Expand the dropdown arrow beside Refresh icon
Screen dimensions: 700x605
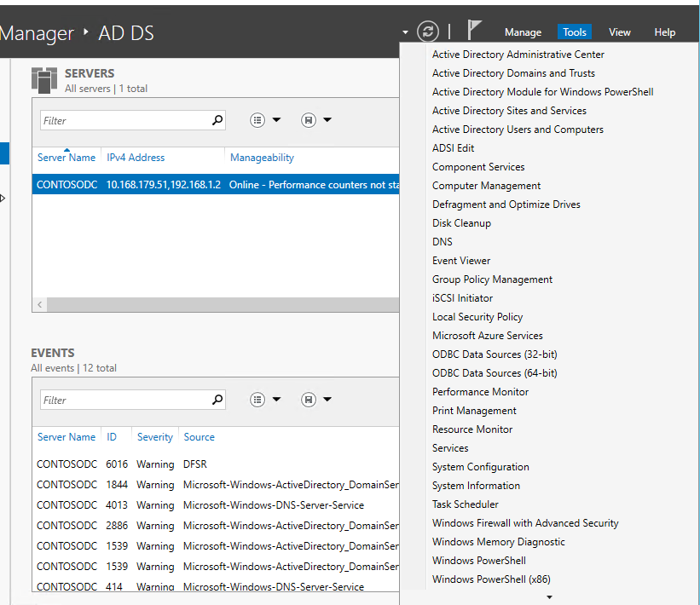(405, 32)
